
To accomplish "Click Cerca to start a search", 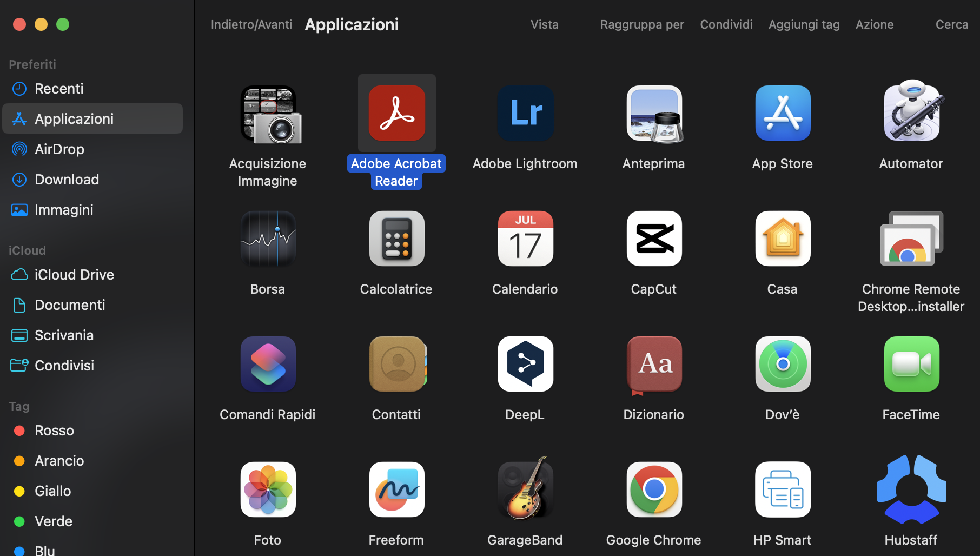I will [x=952, y=24].
